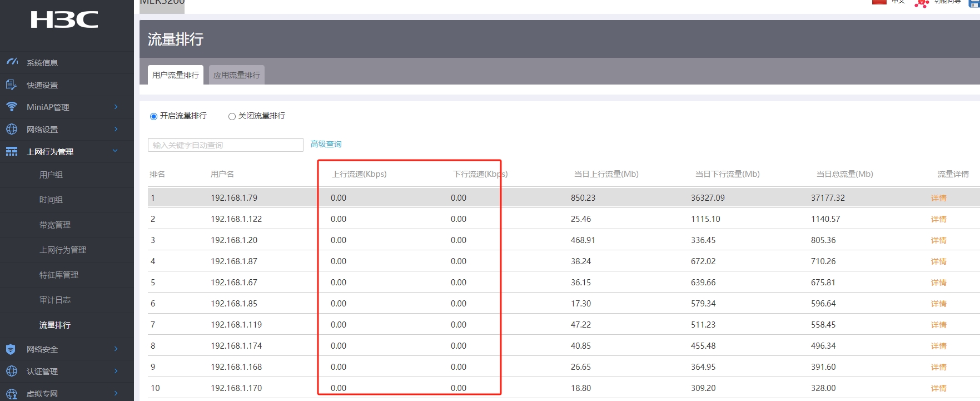Select user 192.168.1.67 cell

pos(234,283)
